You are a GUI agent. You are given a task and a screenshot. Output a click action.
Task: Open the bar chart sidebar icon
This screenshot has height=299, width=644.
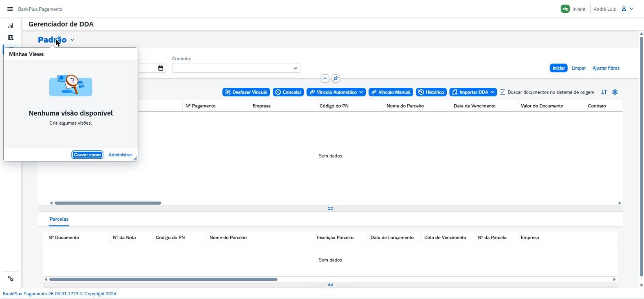[x=11, y=25]
